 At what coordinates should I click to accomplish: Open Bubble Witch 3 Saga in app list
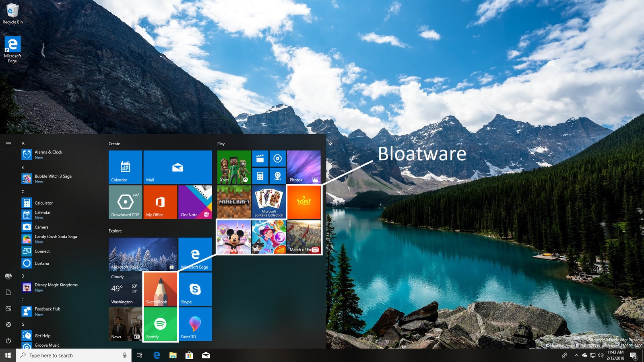60,179
